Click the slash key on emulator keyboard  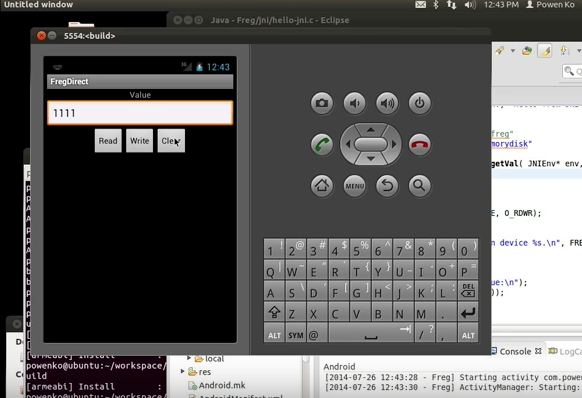(425, 333)
